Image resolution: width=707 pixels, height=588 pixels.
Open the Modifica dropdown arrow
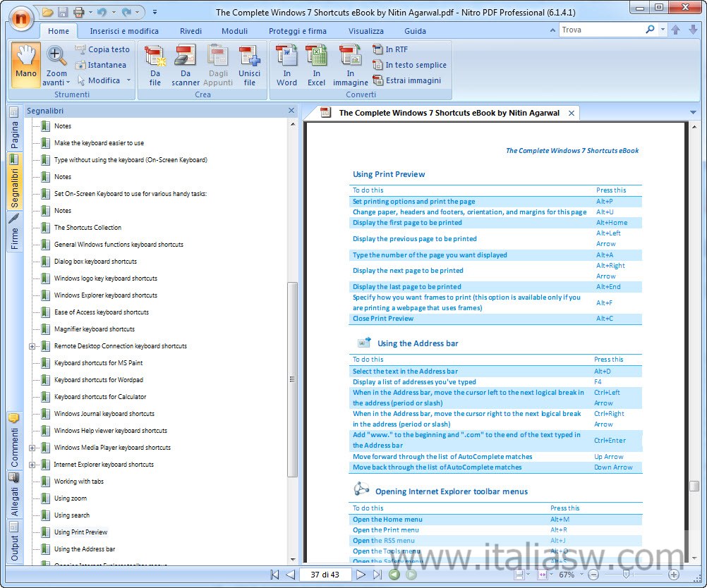click(129, 80)
